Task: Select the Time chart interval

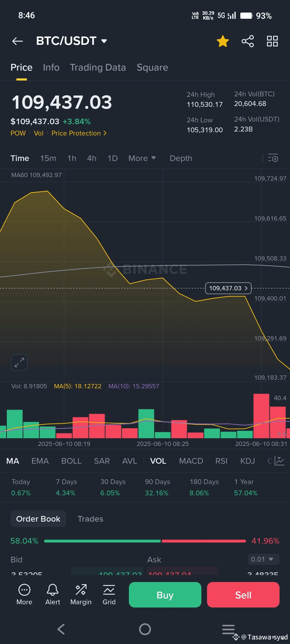Action: coord(20,158)
